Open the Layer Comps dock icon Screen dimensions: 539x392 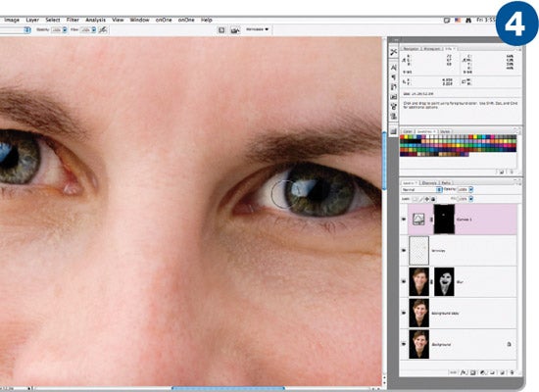pyautogui.click(x=394, y=97)
